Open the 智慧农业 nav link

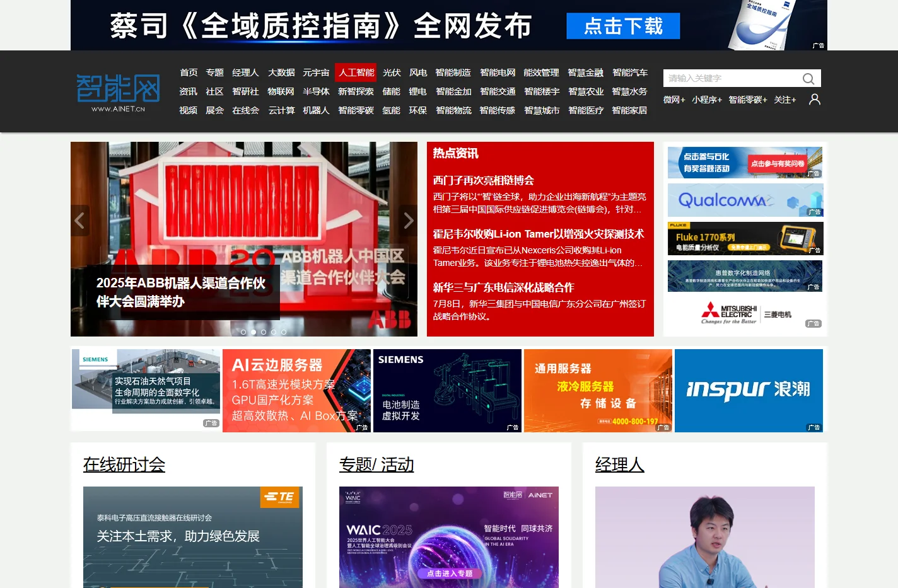point(586,91)
